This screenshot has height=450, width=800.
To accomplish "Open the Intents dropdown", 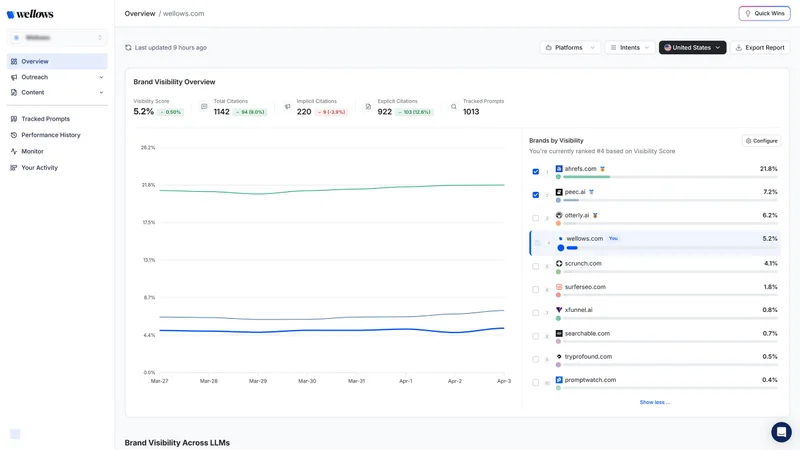I will pos(630,47).
